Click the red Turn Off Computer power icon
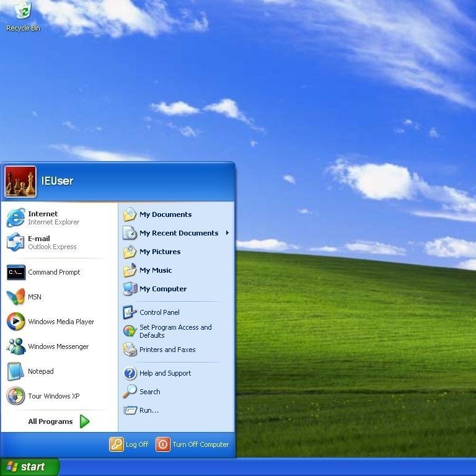Image resolution: width=476 pixels, height=476 pixels. click(x=163, y=444)
